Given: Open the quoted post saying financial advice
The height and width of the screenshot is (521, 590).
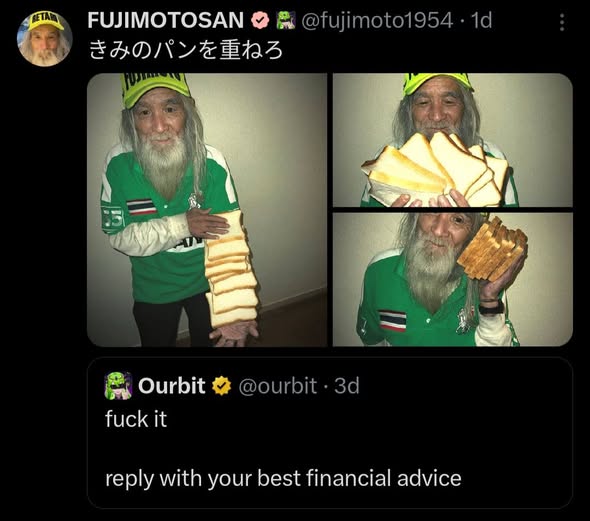Looking at the screenshot, I should [x=283, y=478].
